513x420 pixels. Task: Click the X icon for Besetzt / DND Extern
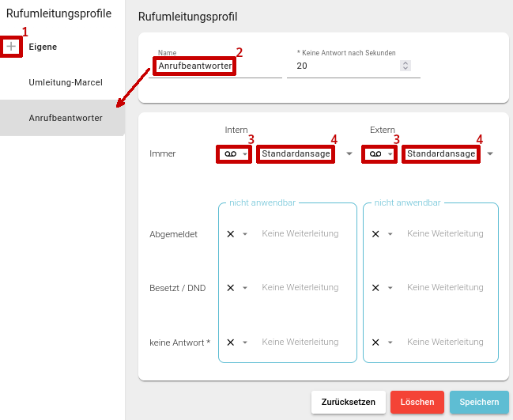click(375, 288)
